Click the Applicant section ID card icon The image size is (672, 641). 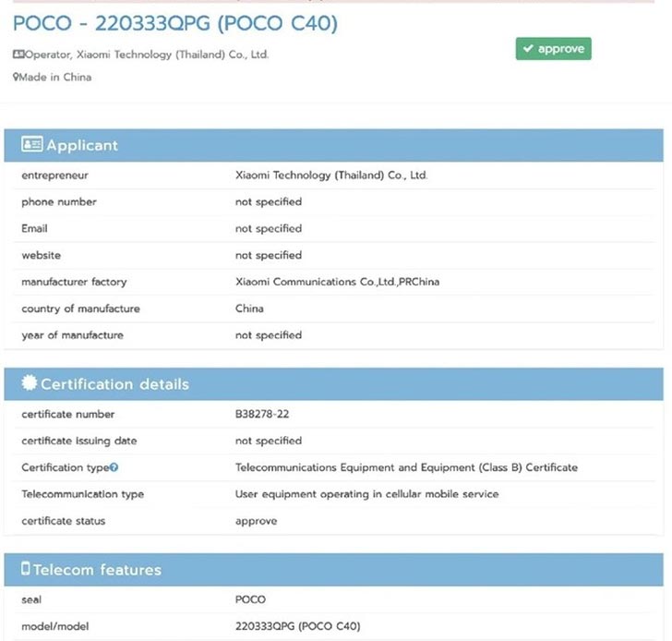point(31,144)
